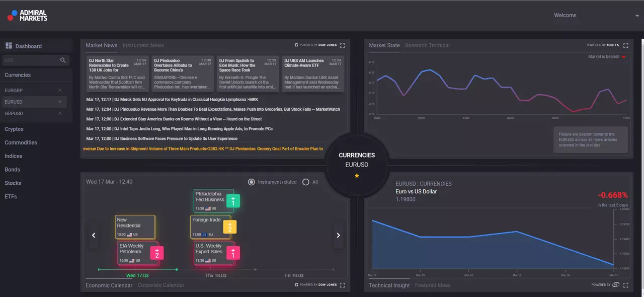Image resolution: width=644 pixels, height=297 pixels.
Task: Expand the ETFs category
Action: pyautogui.click(x=11, y=197)
